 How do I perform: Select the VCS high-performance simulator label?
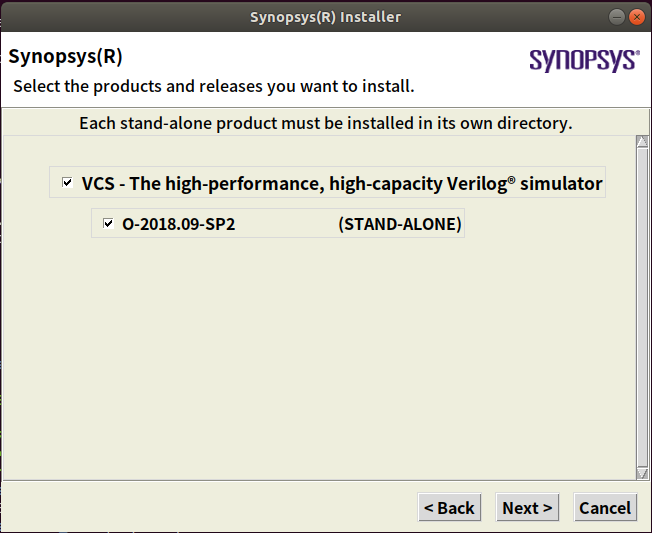(342, 183)
